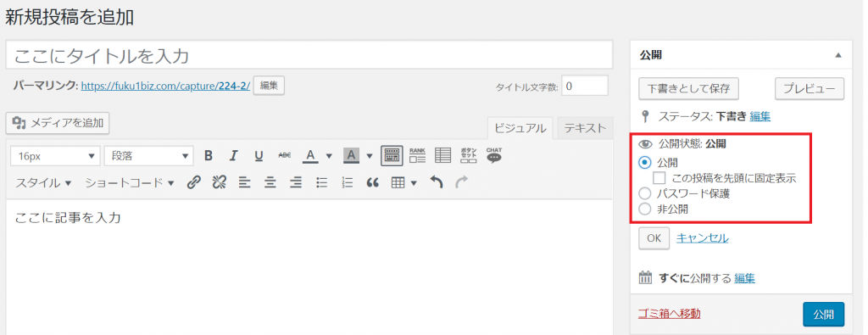Image resolution: width=868 pixels, height=335 pixels.
Task: Insert blockquote with quote icon
Action: [x=373, y=182]
